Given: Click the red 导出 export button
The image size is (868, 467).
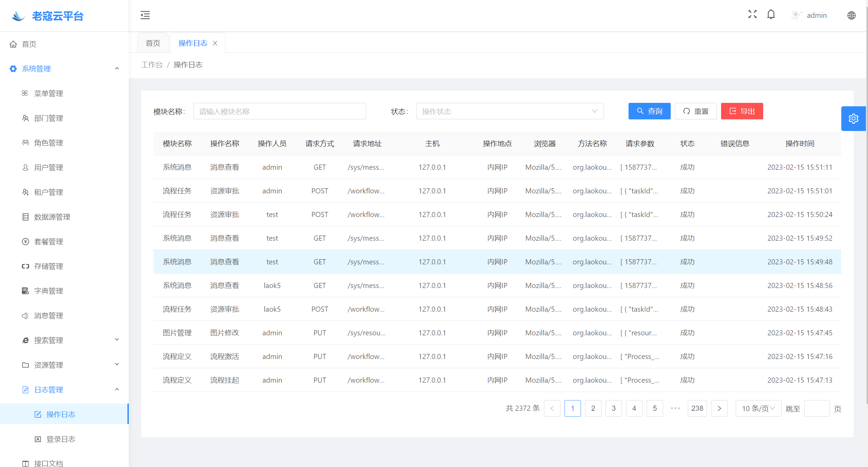Looking at the screenshot, I should point(742,111).
